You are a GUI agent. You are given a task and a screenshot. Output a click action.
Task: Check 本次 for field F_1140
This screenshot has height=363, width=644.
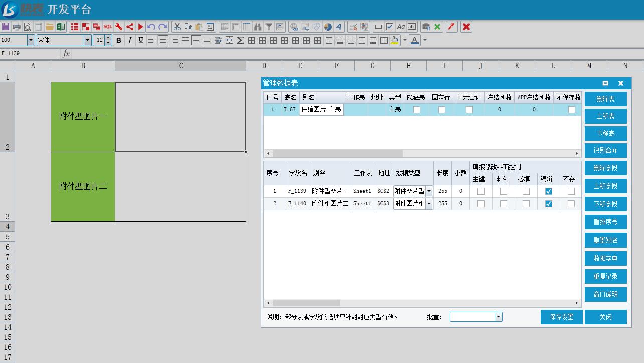pos(503,204)
